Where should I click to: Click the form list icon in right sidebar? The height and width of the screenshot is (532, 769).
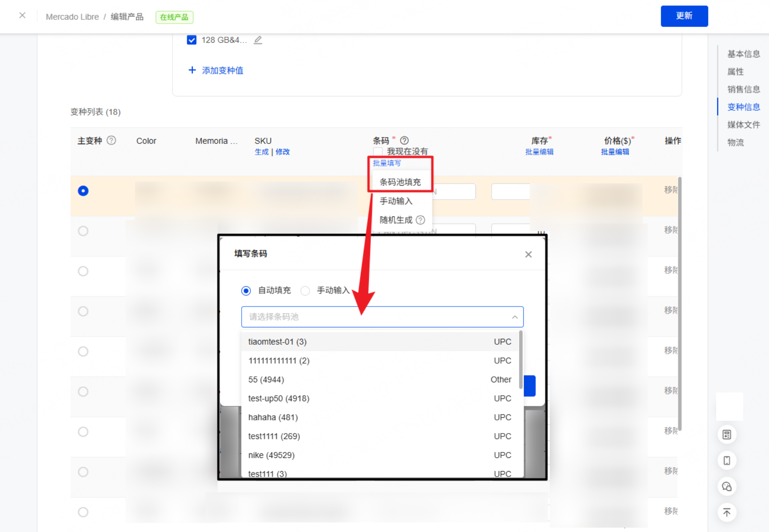tap(727, 435)
